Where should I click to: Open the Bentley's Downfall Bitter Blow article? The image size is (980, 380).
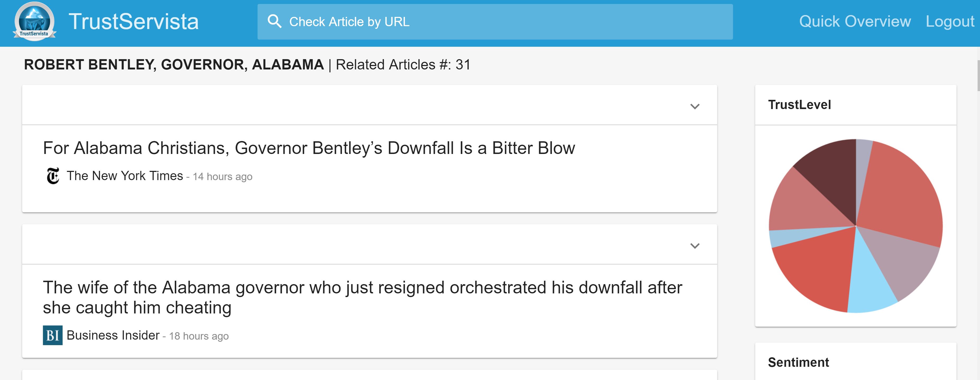click(309, 148)
